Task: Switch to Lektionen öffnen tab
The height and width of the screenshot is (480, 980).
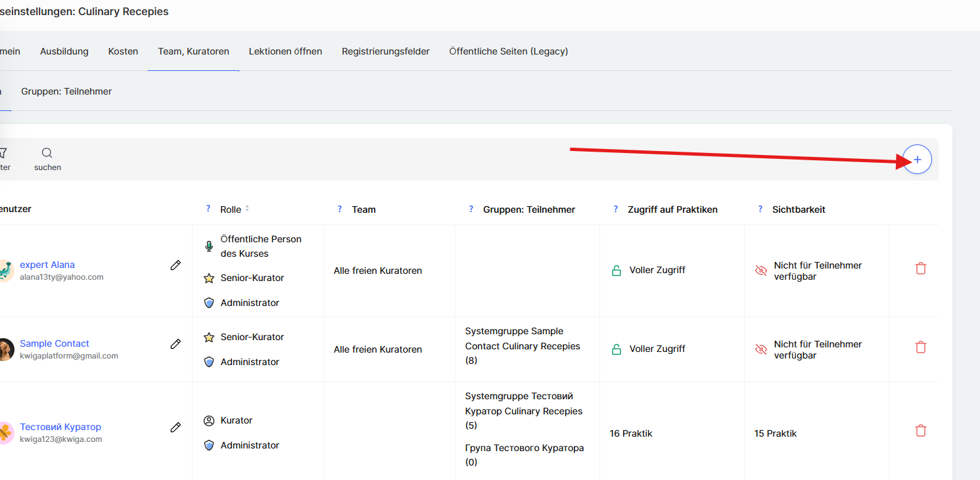Action: point(285,51)
